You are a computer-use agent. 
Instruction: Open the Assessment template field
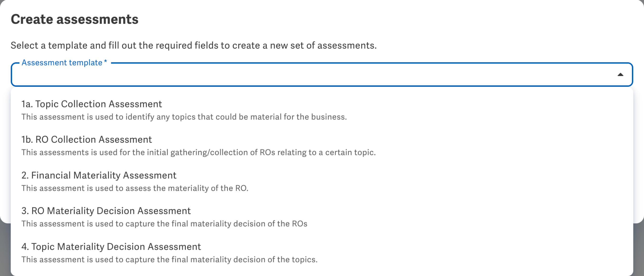click(x=300, y=75)
